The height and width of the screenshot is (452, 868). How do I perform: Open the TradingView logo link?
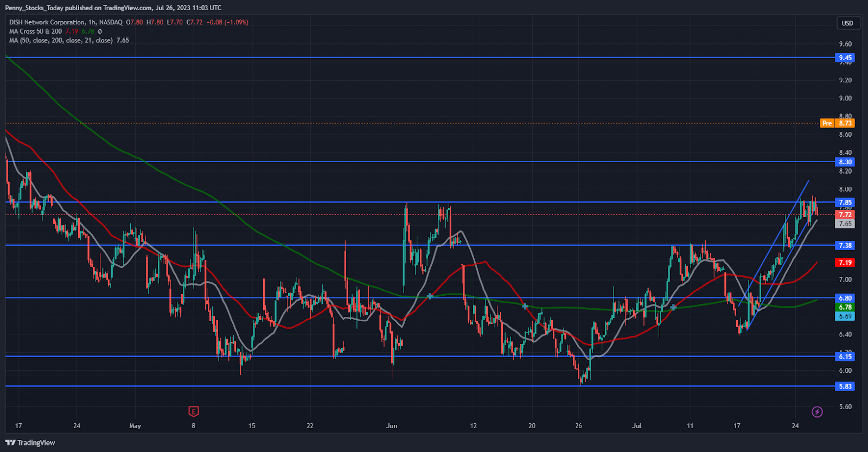click(x=30, y=443)
